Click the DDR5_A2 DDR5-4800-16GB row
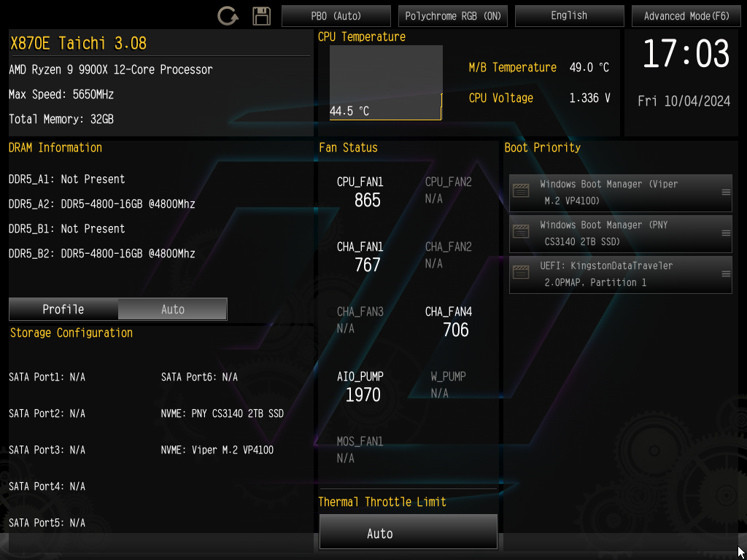 pyautogui.click(x=102, y=204)
